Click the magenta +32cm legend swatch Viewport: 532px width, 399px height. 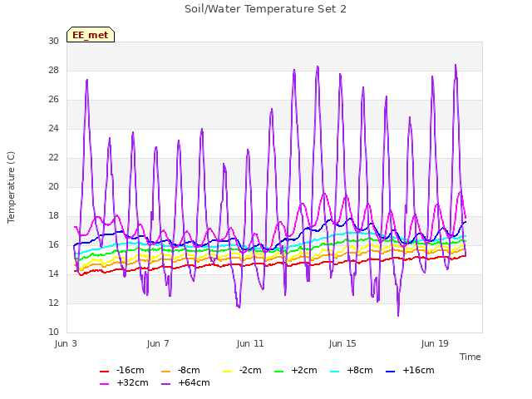[x=104, y=384]
